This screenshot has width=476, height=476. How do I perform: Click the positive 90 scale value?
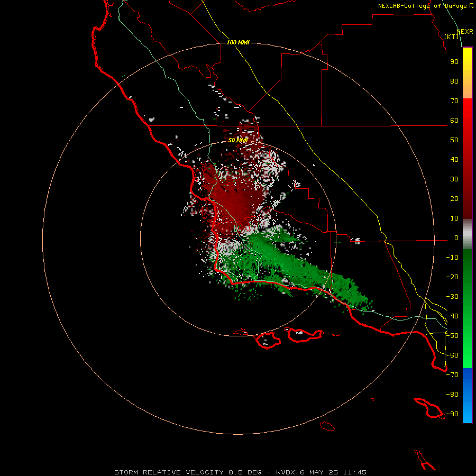coord(454,62)
